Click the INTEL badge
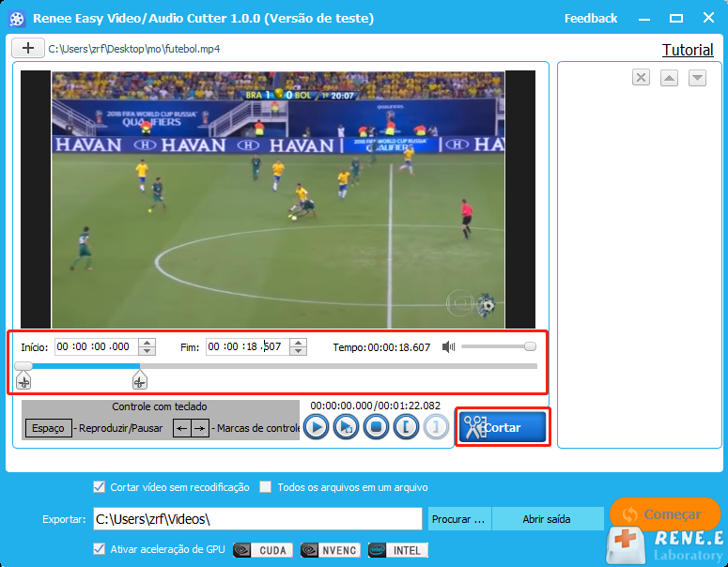This screenshot has width=728, height=567. (398, 550)
